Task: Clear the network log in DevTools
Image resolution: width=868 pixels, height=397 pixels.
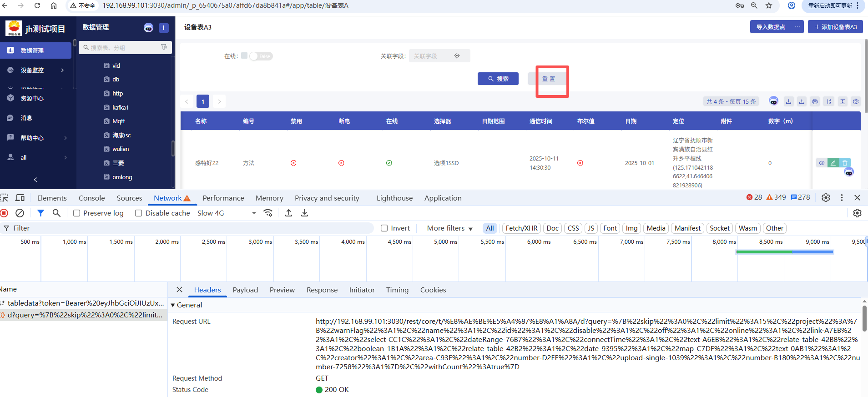Action: pyautogui.click(x=20, y=213)
